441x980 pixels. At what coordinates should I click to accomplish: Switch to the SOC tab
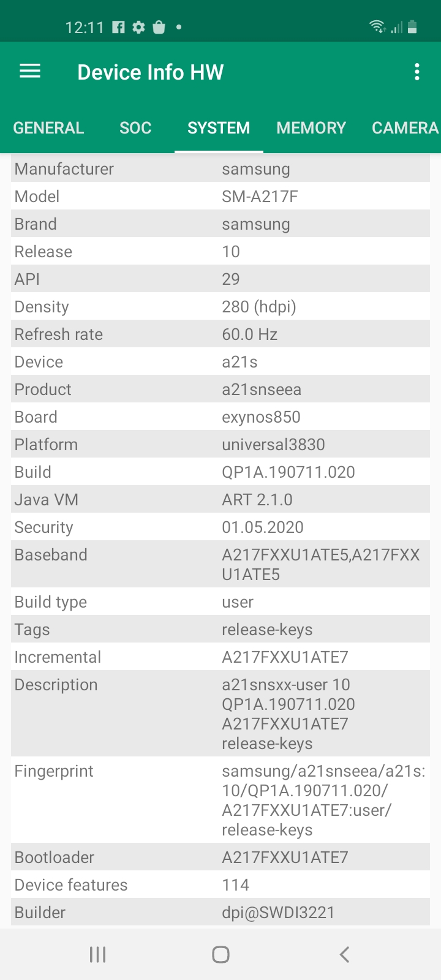click(x=135, y=127)
